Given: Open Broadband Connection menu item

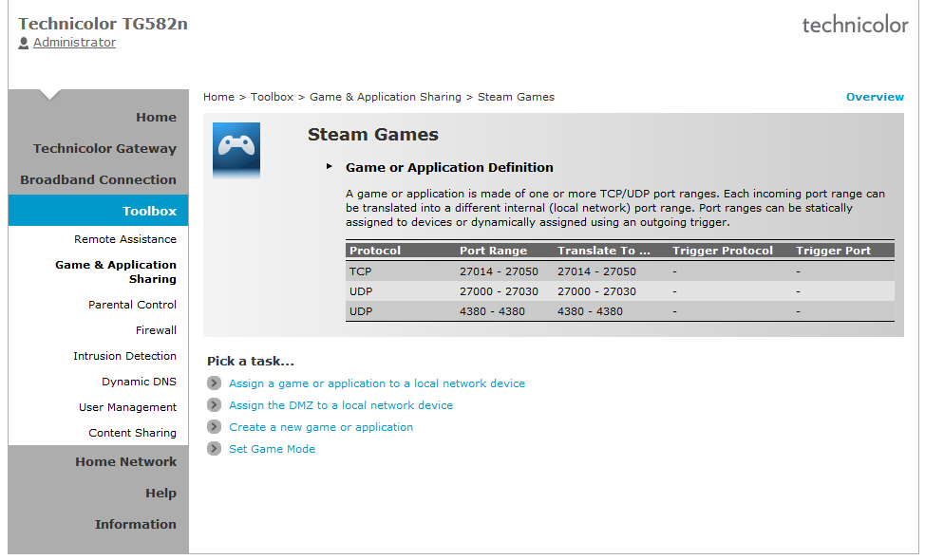Looking at the screenshot, I should 99,179.
